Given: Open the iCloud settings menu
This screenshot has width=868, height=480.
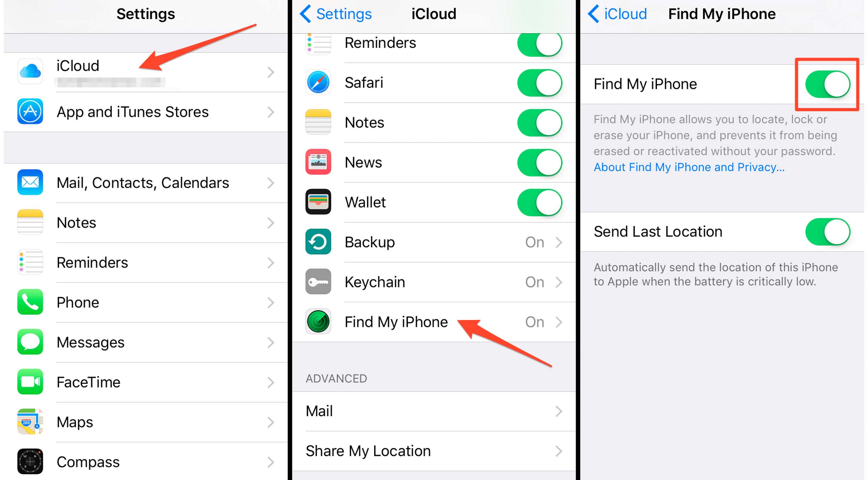Looking at the screenshot, I should coord(145,71).
